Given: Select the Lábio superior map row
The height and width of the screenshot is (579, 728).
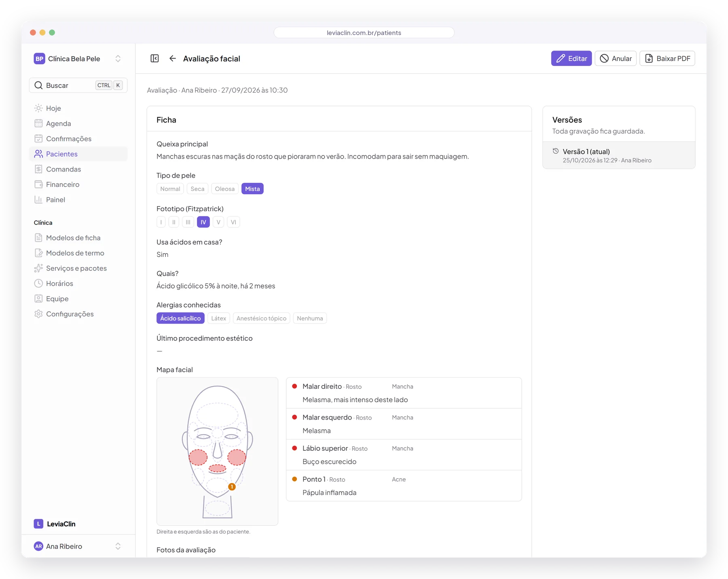Looking at the screenshot, I should [x=404, y=455].
